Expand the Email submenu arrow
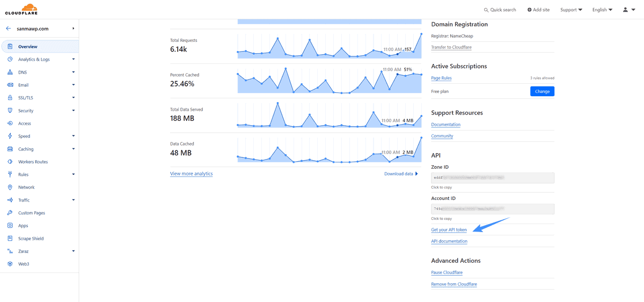644x302 pixels. point(73,85)
